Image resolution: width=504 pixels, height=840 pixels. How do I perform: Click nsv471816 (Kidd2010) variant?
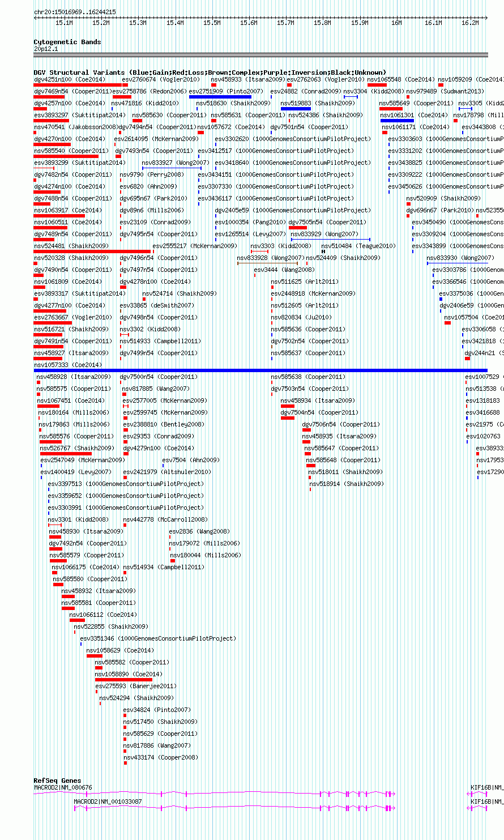tap(145, 104)
